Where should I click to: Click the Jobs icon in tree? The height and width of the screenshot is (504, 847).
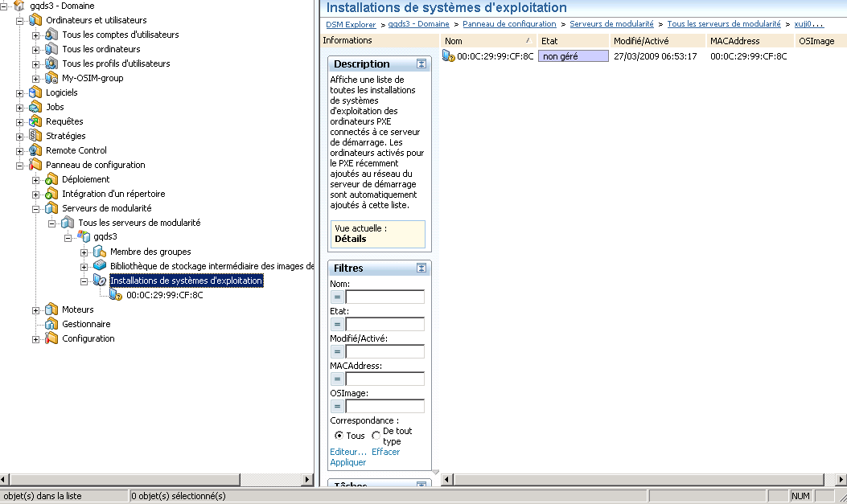click(35, 107)
